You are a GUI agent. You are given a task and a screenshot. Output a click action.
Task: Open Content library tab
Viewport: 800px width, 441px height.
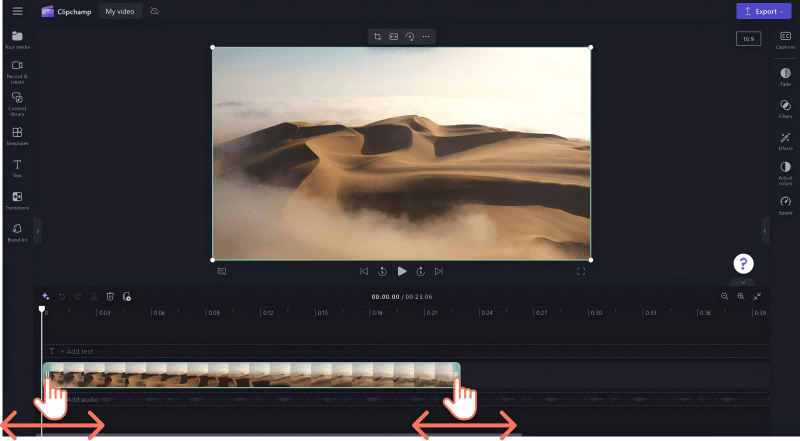point(17,104)
